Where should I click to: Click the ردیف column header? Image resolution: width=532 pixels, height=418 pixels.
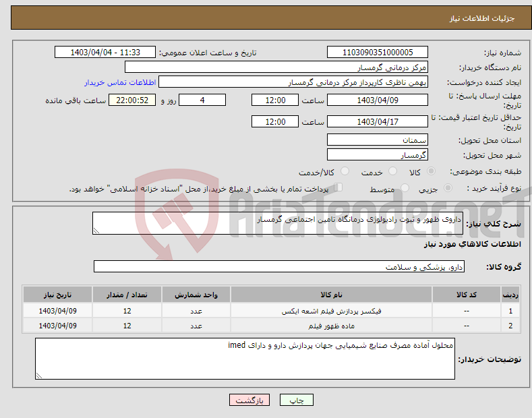point(510,295)
